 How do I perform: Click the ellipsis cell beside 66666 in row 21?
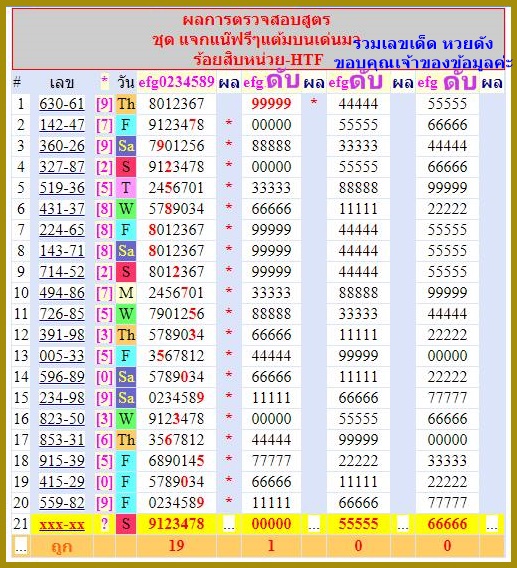(492, 524)
